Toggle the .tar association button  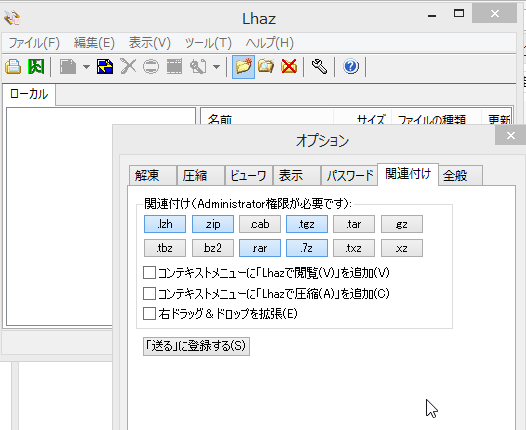coord(354,224)
